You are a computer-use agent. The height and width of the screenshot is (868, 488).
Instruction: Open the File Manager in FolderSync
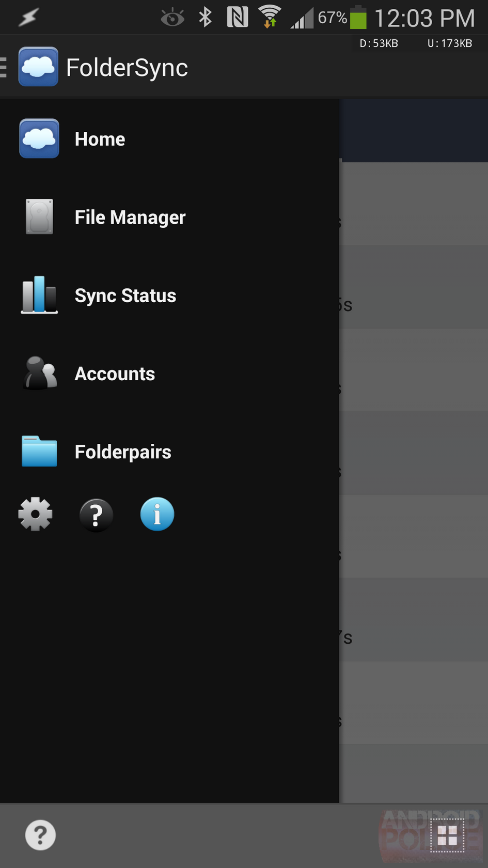click(130, 217)
